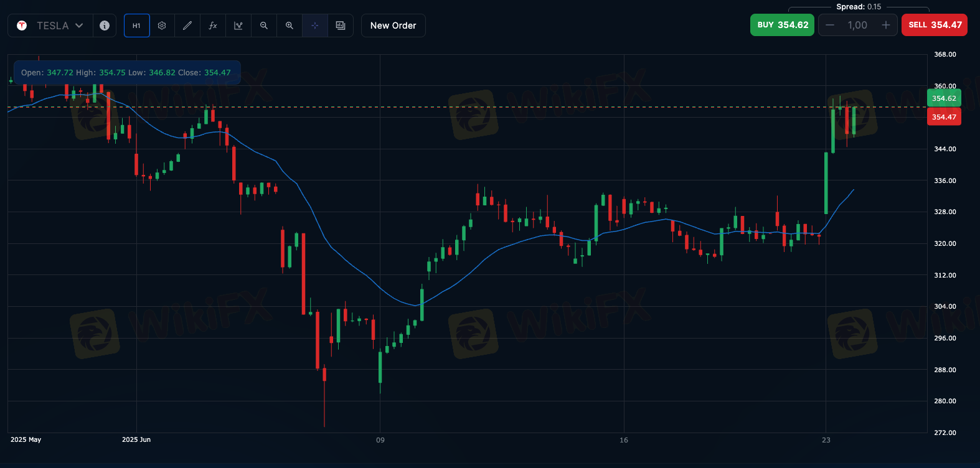Zoom out of the chart
980x468 pixels.
[x=264, y=26]
